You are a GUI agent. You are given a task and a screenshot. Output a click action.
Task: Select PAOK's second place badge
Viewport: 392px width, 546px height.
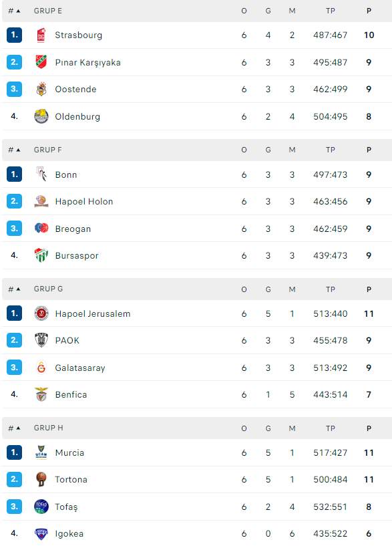pyautogui.click(x=14, y=340)
